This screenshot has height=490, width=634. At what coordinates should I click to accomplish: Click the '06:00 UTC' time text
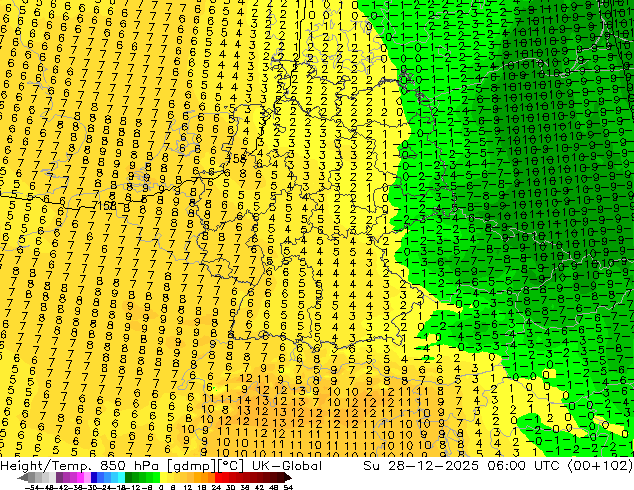[x=526, y=466]
